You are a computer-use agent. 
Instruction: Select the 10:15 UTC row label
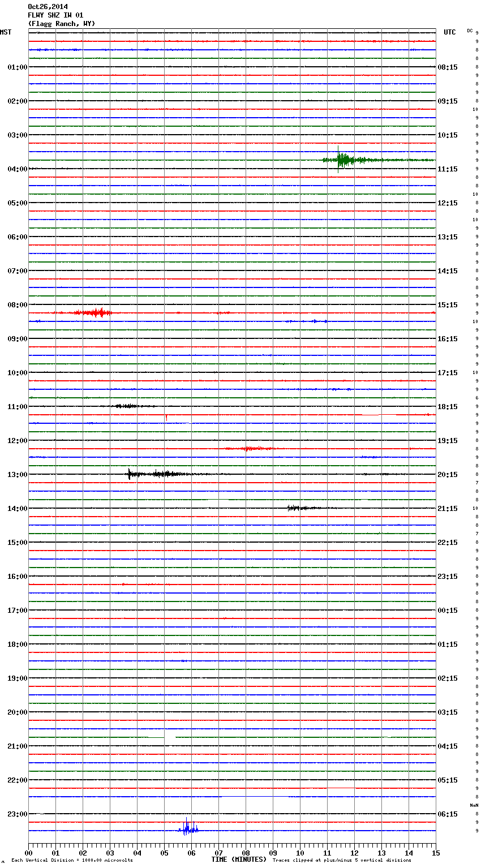coord(448,135)
